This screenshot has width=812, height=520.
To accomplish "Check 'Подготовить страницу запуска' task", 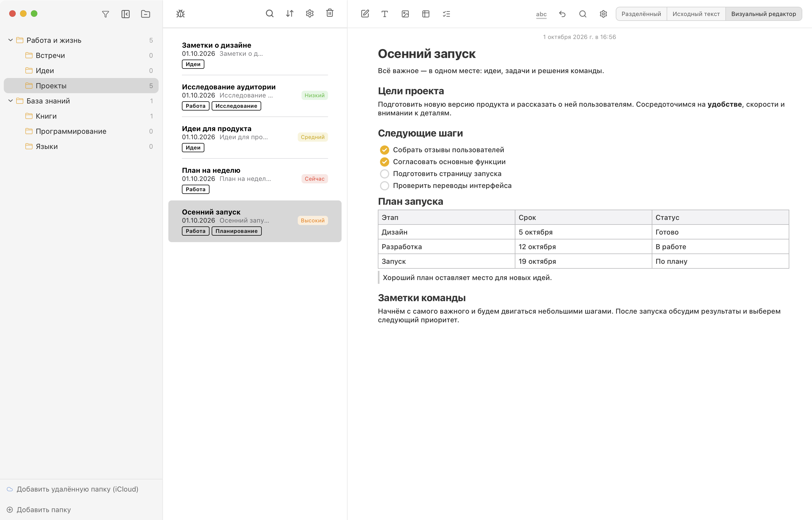I will (x=384, y=174).
